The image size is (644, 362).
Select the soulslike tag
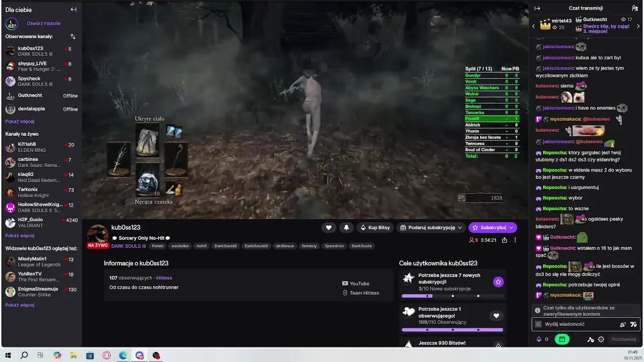(180, 246)
